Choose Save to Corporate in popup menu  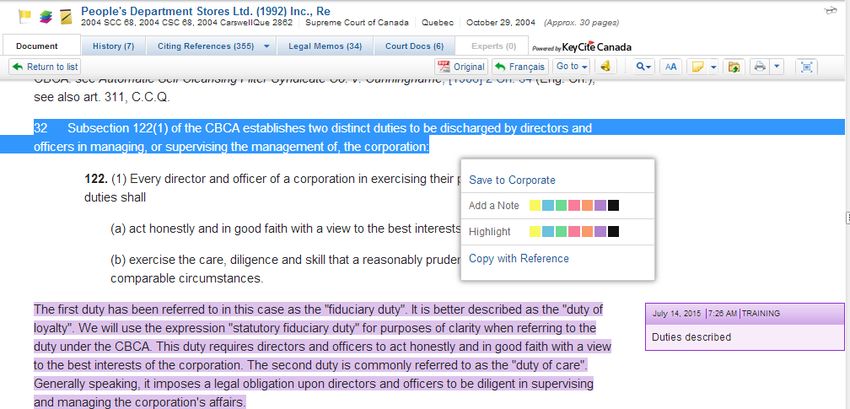(x=512, y=180)
